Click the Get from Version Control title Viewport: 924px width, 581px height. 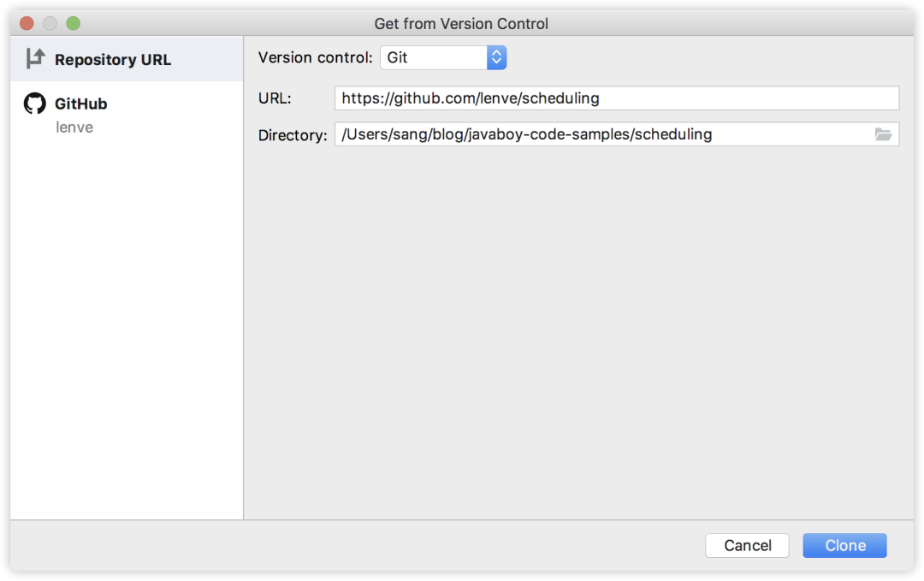pyautogui.click(x=461, y=24)
